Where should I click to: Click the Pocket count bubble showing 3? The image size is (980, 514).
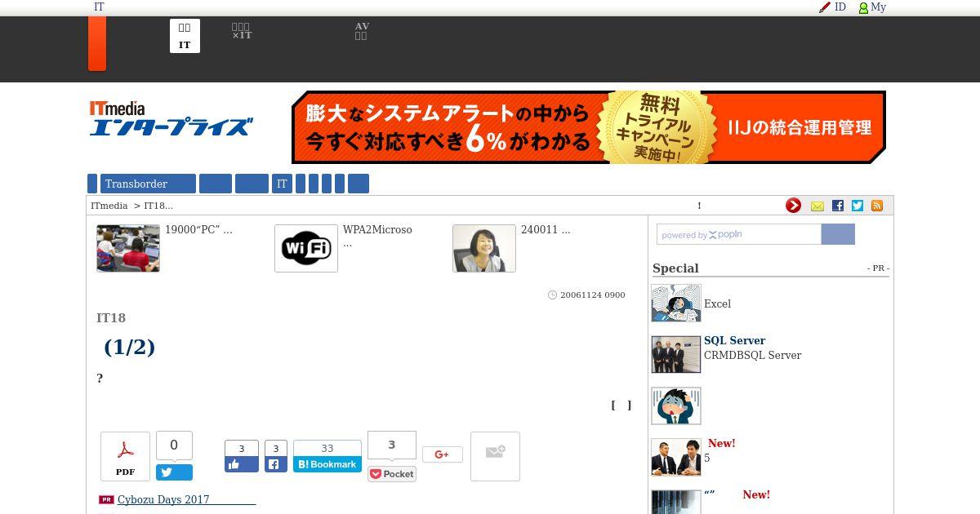pyautogui.click(x=392, y=445)
